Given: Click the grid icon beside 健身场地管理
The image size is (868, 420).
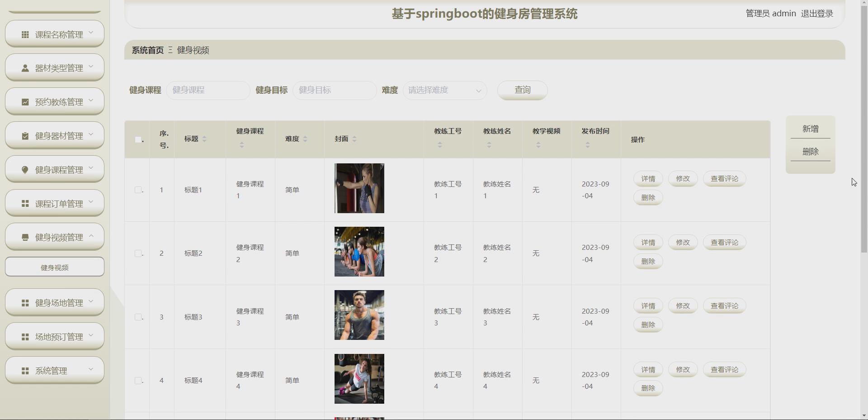Looking at the screenshot, I should 25,303.
